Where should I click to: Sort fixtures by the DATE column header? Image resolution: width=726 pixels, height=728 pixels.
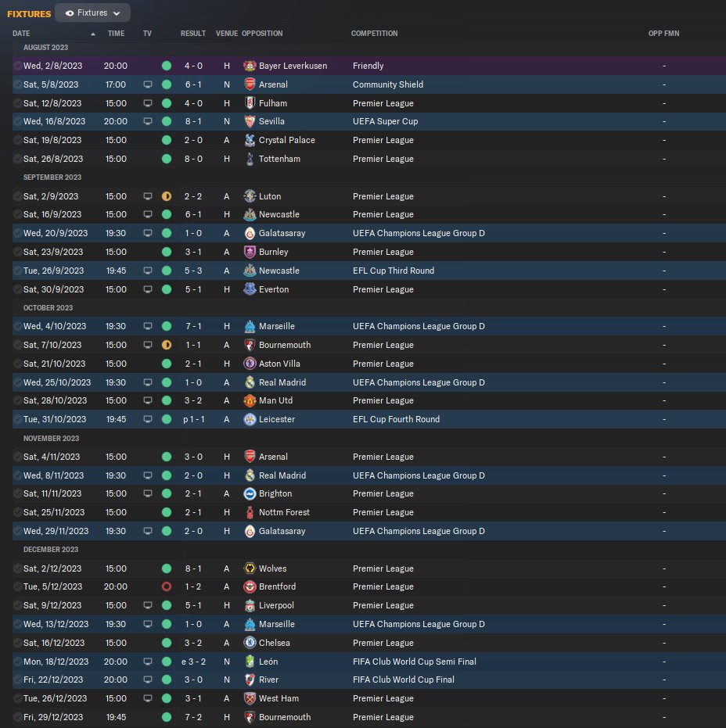point(21,34)
